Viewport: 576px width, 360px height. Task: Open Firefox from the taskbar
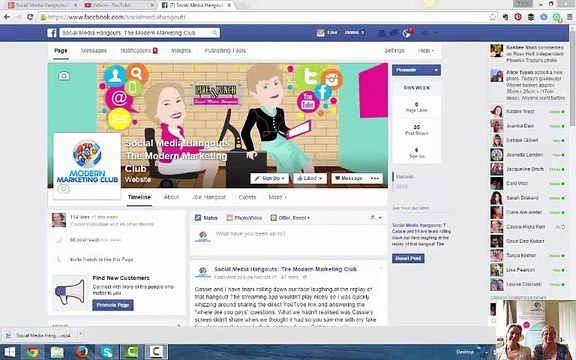point(82,352)
